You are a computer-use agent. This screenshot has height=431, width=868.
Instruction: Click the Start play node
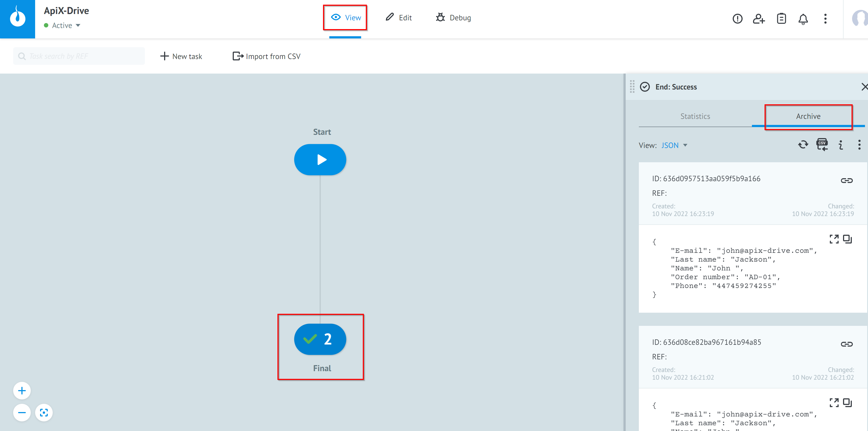click(320, 160)
